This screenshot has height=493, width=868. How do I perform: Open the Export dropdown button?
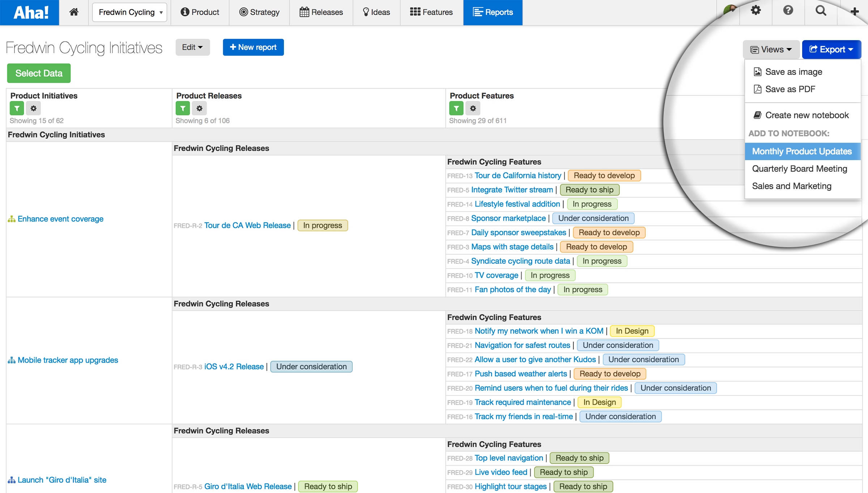831,50
